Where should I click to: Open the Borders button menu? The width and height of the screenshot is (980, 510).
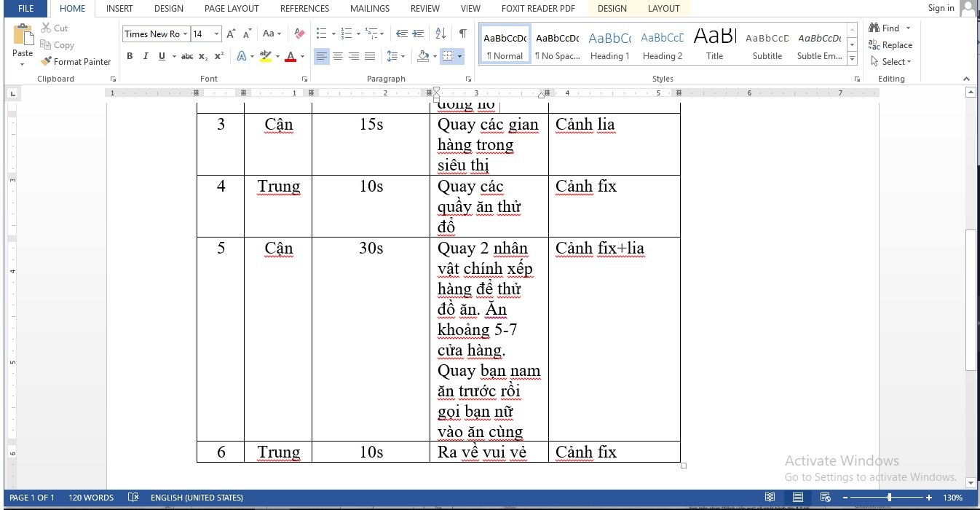459,56
